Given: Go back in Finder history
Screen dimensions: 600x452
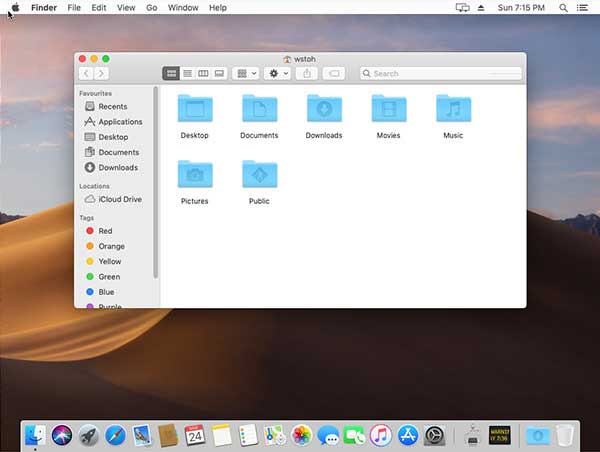Looking at the screenshot, I should (86, 73).
